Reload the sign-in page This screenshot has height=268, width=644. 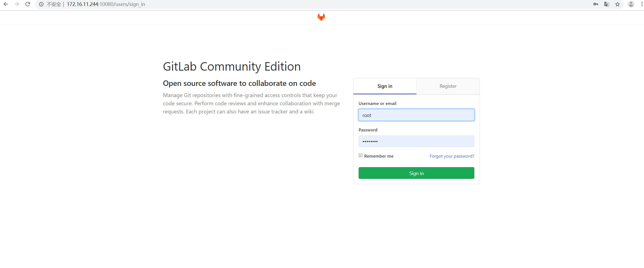28,4
